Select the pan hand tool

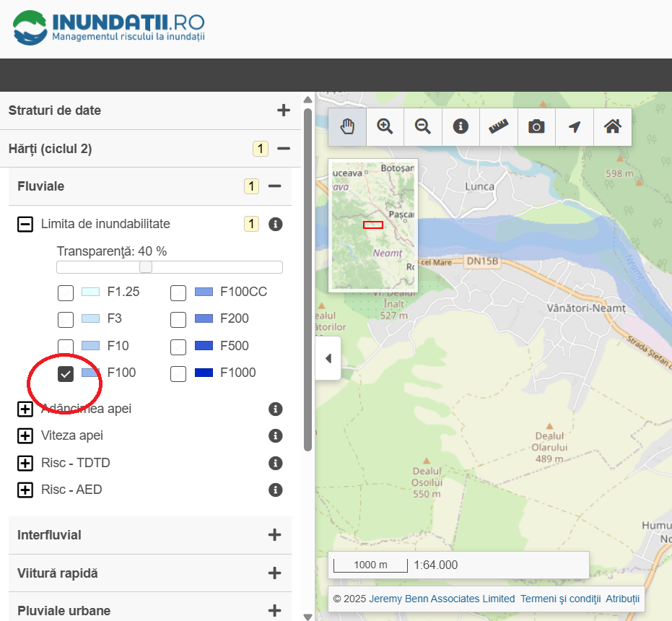[x=347, y=127]
